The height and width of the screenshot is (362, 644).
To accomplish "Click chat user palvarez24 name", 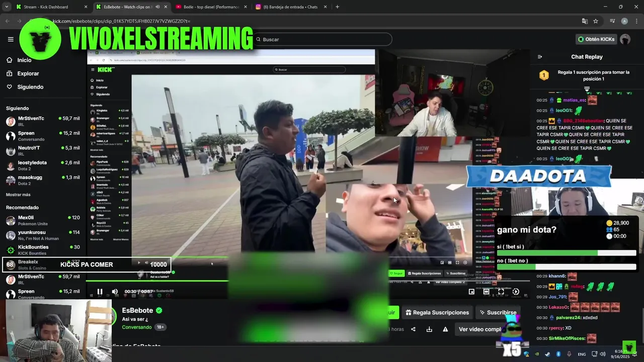I will tap(568, 318).
